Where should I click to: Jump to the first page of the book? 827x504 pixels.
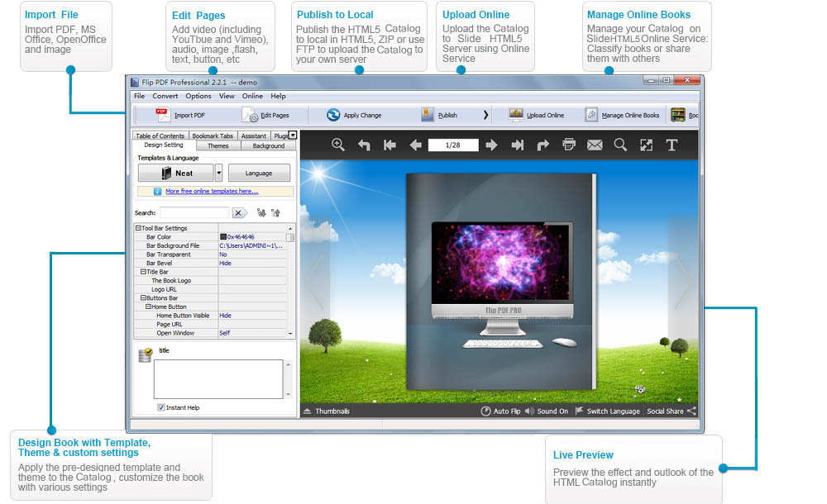point(390,145)
